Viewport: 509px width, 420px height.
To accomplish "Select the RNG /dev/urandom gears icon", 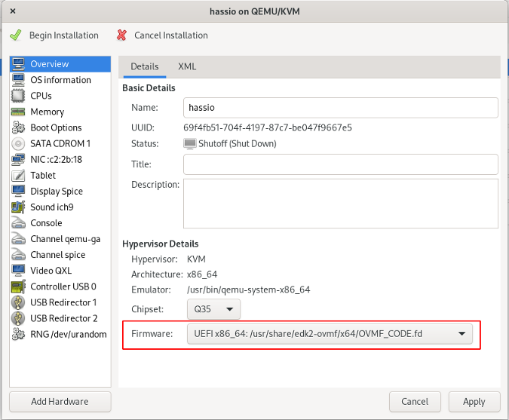I will [18, 334].
